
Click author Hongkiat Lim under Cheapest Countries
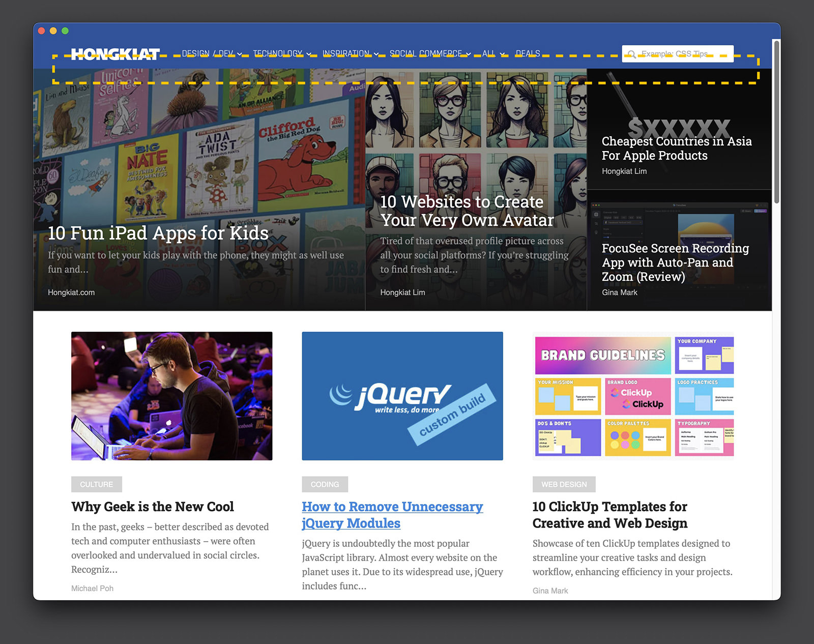click(x=624, y=171)
